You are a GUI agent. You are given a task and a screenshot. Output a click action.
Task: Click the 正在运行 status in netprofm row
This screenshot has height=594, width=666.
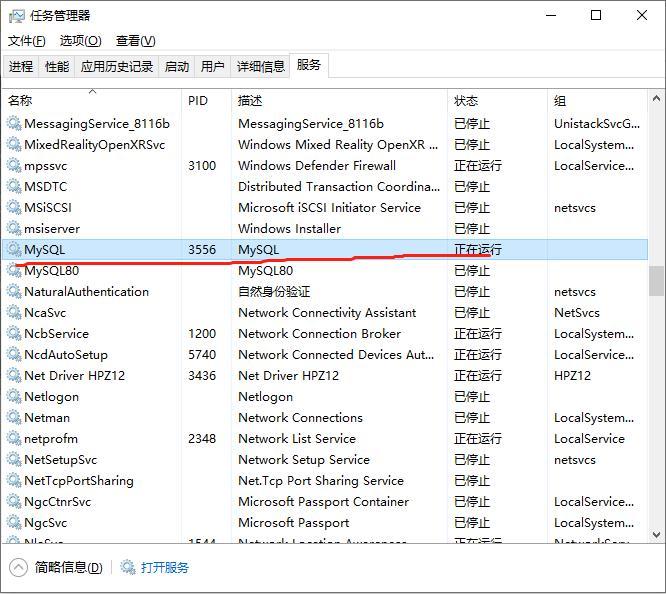pos(478,438)
